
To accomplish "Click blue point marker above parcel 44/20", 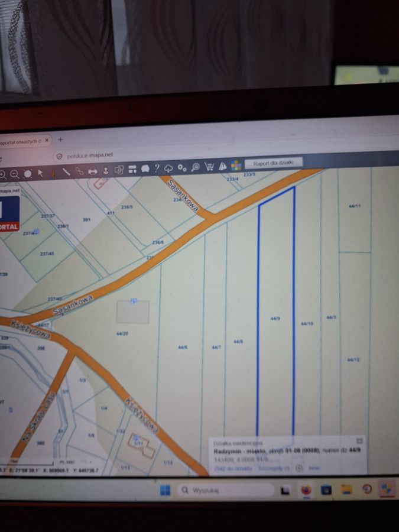I will tap(134, 301).
